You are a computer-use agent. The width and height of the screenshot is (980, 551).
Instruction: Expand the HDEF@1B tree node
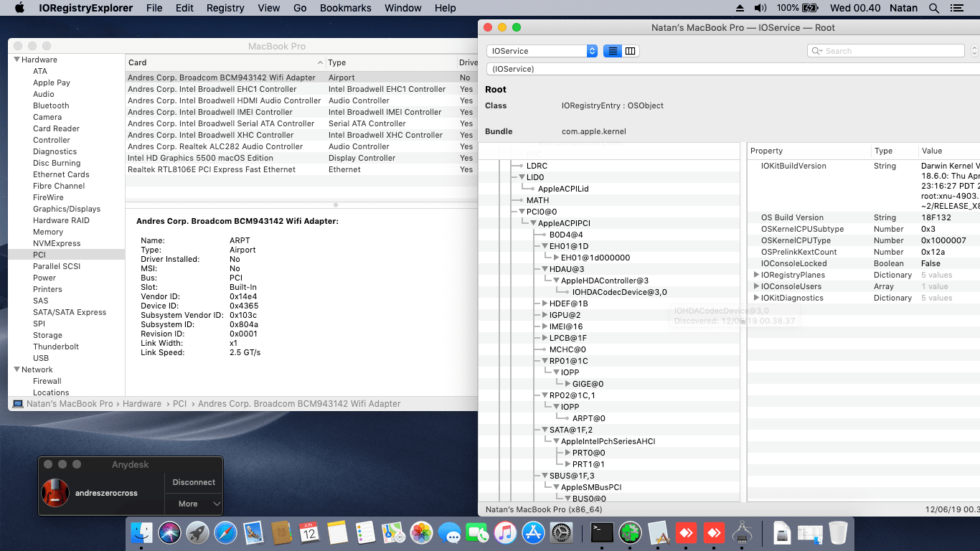click(545, 303)
